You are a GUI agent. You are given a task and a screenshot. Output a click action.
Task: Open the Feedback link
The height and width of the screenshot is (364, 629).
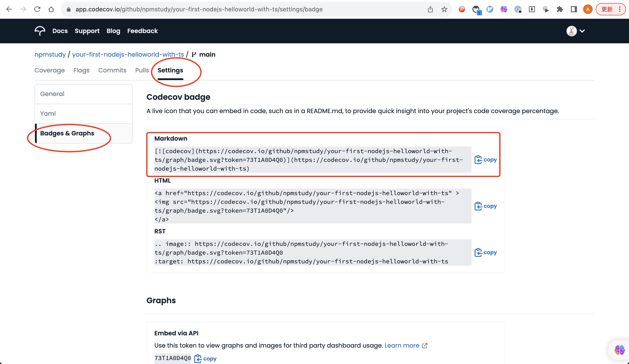(x=142, y=31)
